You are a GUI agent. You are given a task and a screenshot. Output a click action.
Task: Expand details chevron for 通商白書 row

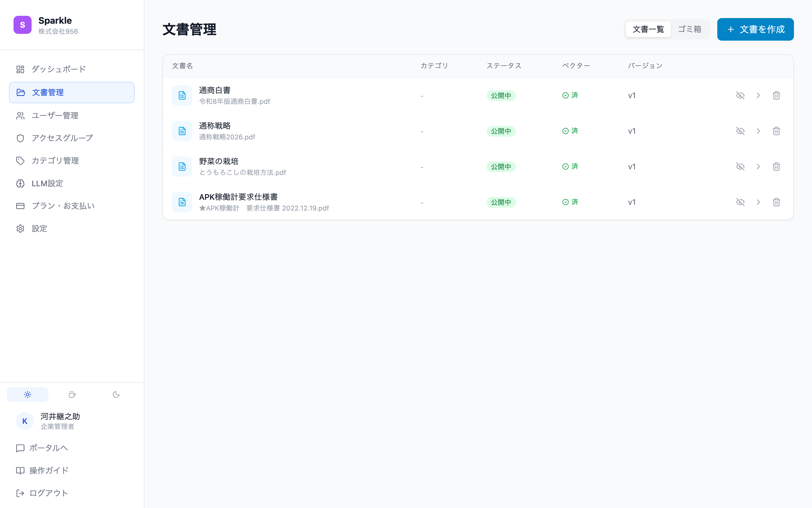(x=758, y=95)
